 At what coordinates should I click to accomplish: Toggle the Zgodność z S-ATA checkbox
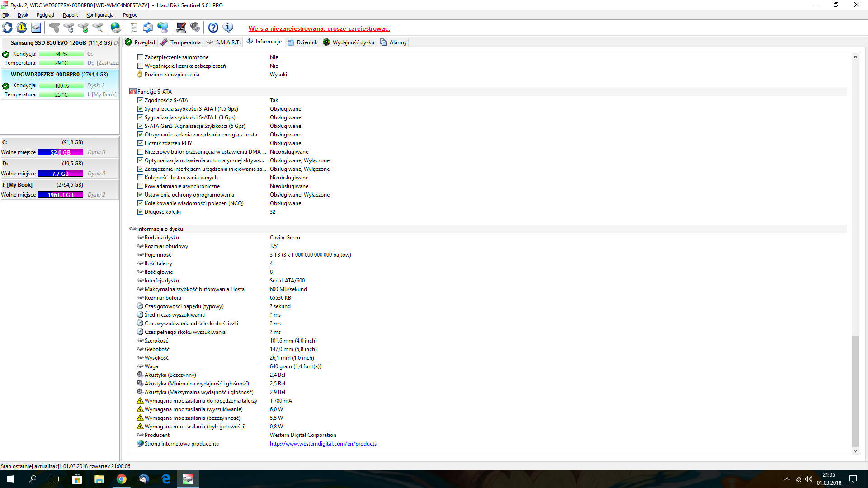pyautogui.click(x=140, y=100)
